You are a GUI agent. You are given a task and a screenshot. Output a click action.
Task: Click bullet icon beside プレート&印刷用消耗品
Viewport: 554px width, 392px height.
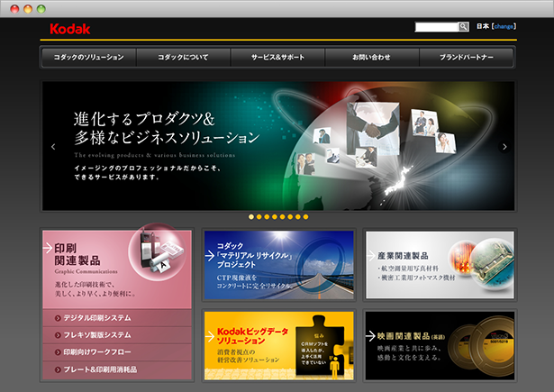(x=58, y=369)
